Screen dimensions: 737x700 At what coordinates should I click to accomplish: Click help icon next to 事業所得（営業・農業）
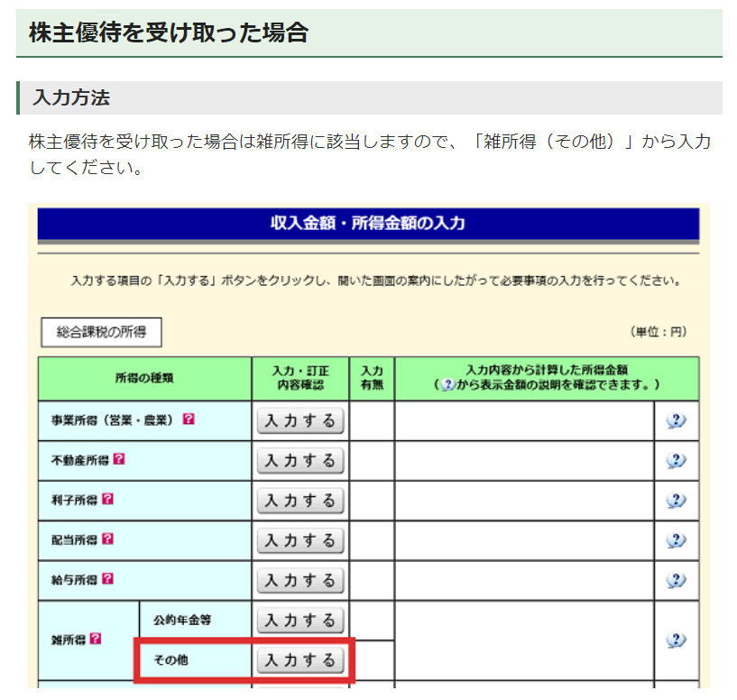[189, 419]
